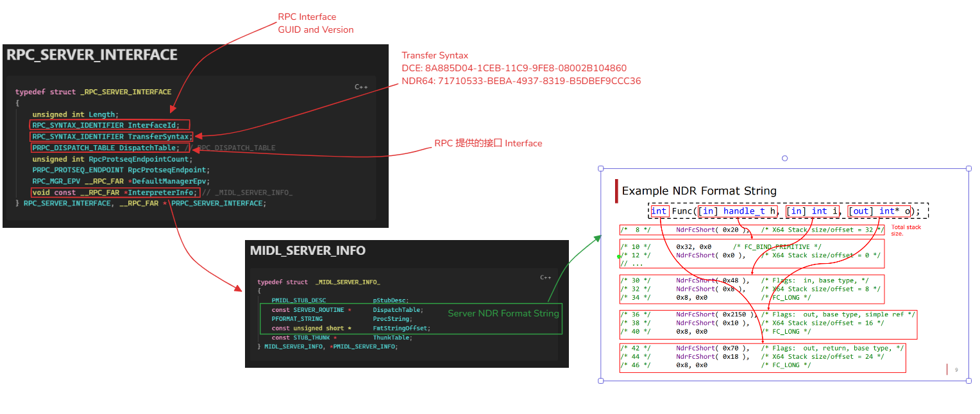Screen dimensions: 980x414
Task: Click the red-boxed InterpreterInfo line
Action: click(115, 193)
